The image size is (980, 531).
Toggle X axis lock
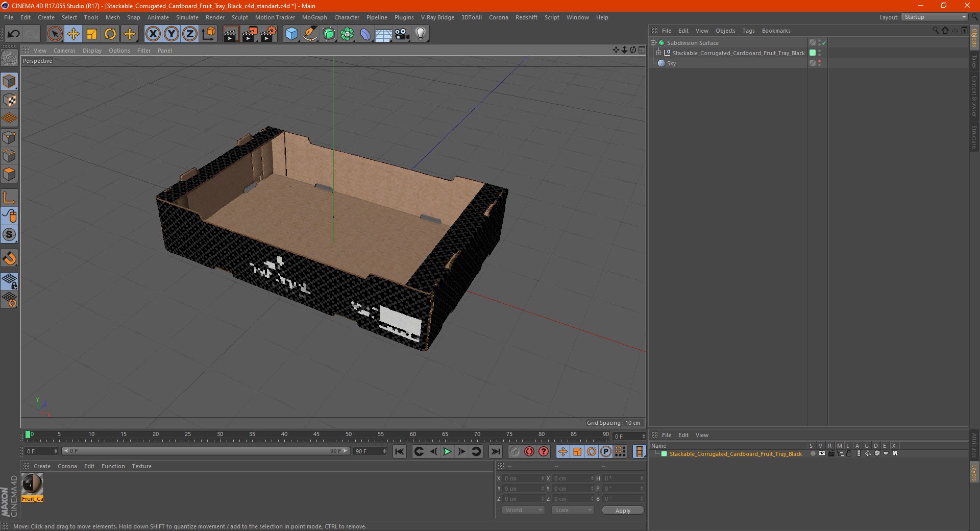click(153, 34)
